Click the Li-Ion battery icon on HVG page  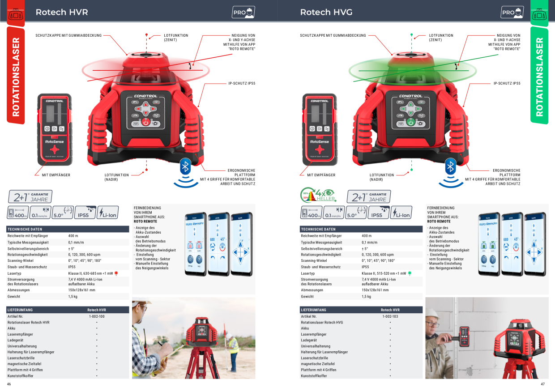click(x=401, y=213)
